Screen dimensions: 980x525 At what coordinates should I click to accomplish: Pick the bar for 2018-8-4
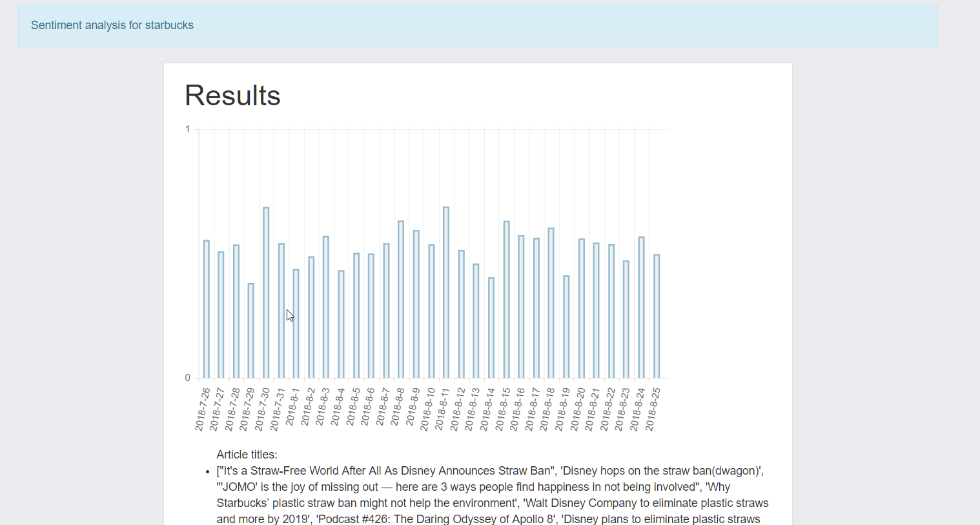pyautogui.click(x=341, y=324)
